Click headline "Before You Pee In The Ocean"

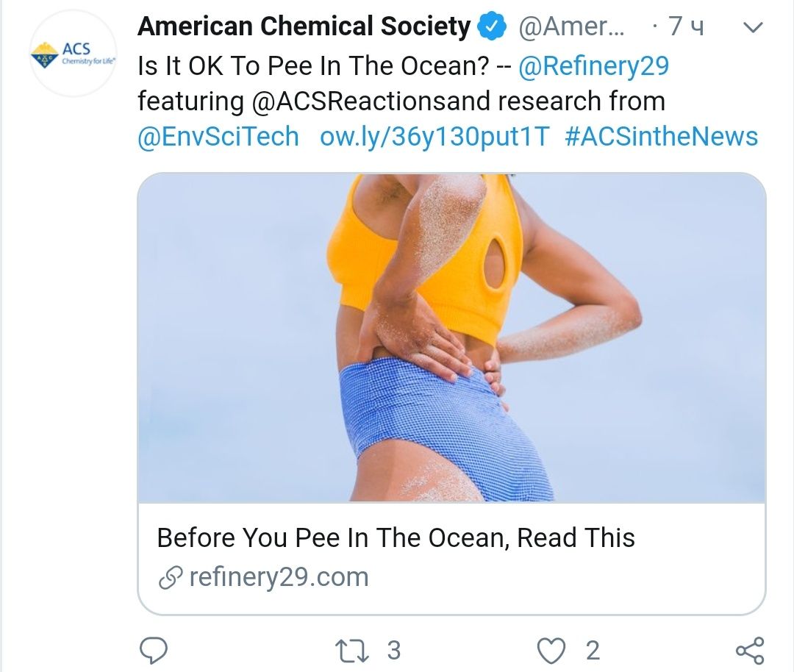(396, 538)
